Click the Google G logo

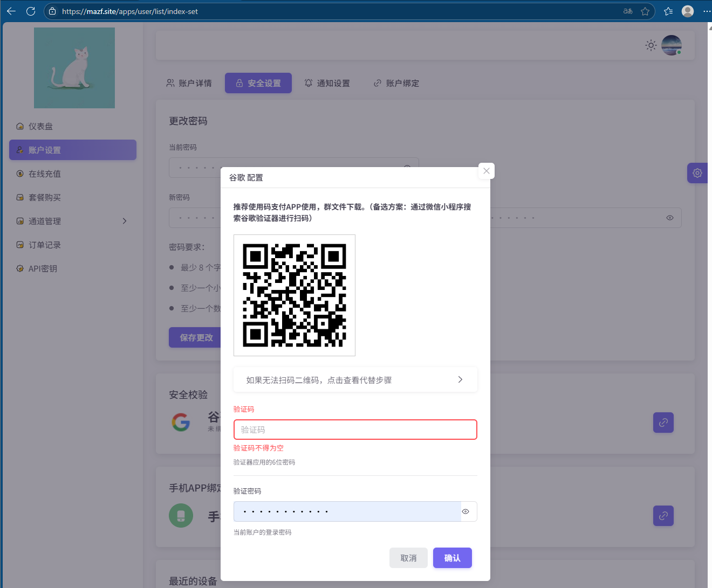click(181, 422)
